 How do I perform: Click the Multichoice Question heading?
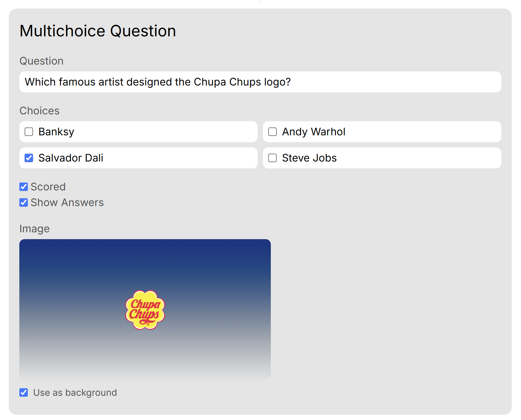(x=98, y=31)
